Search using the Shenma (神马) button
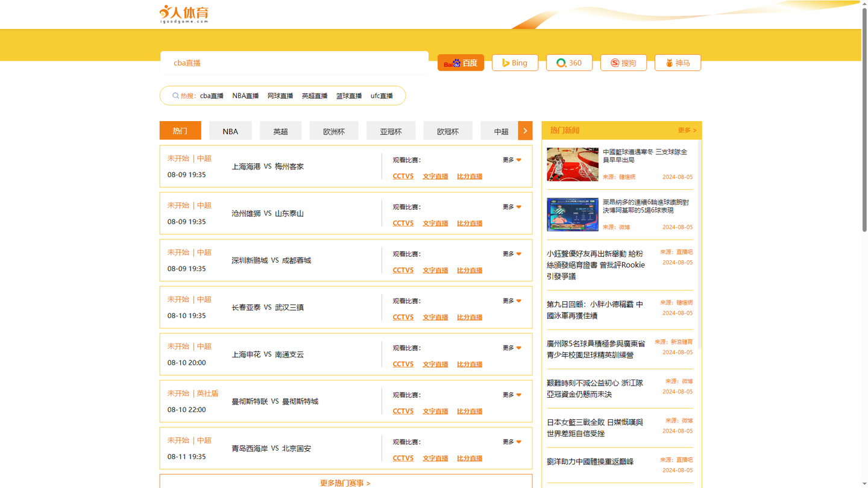Image resolution: width=868 pixels, height=488 pixels. point(678,63)
